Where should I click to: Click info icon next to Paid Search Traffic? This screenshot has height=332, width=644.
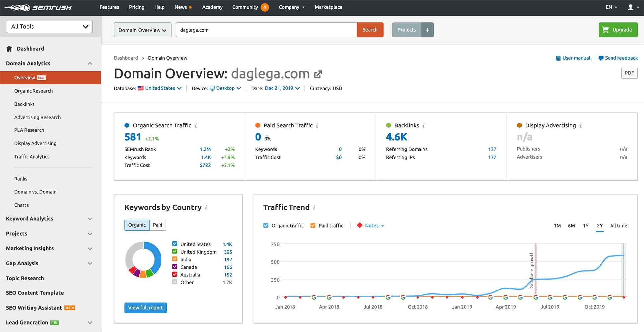[317, 125]
